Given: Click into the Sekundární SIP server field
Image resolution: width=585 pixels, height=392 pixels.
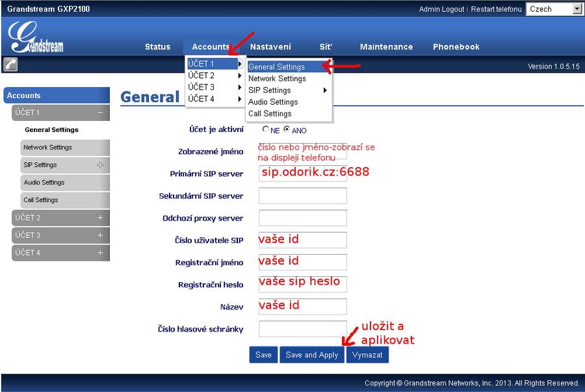Looking at the screenshot, I should click(302, 196).
